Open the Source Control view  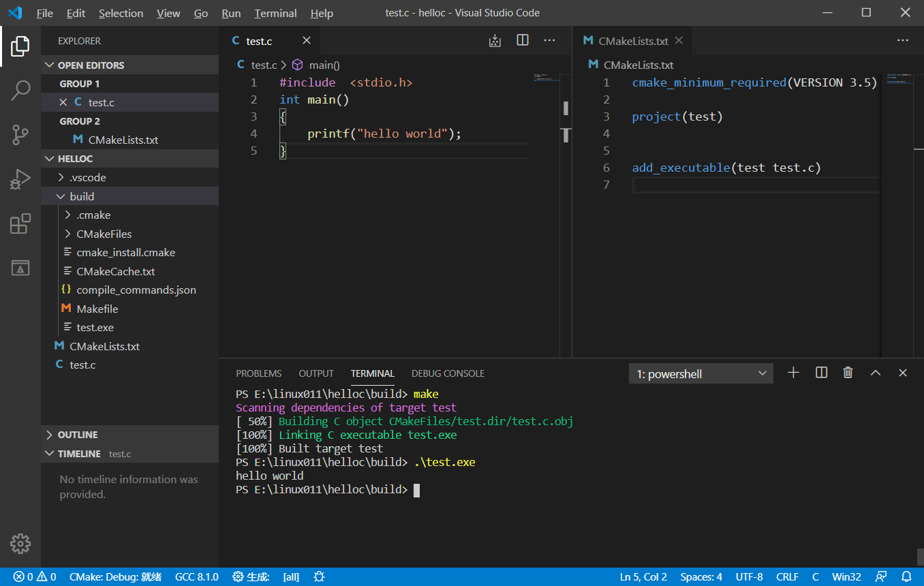tap(20, 134)
